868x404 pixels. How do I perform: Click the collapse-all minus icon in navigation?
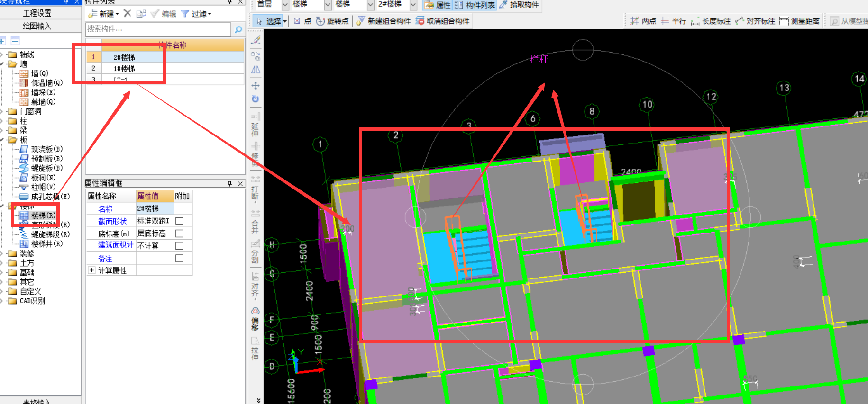[x=15, y=41]
